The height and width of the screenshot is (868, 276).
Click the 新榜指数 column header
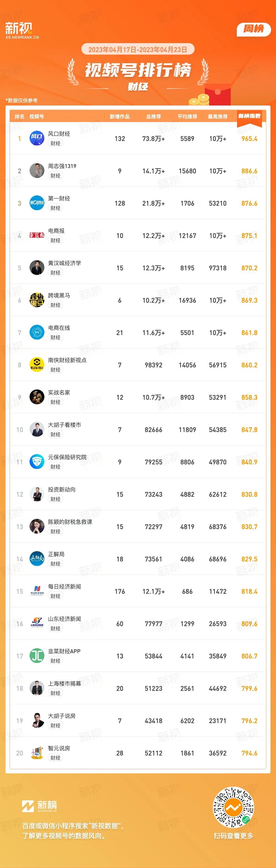pos(250,116)
